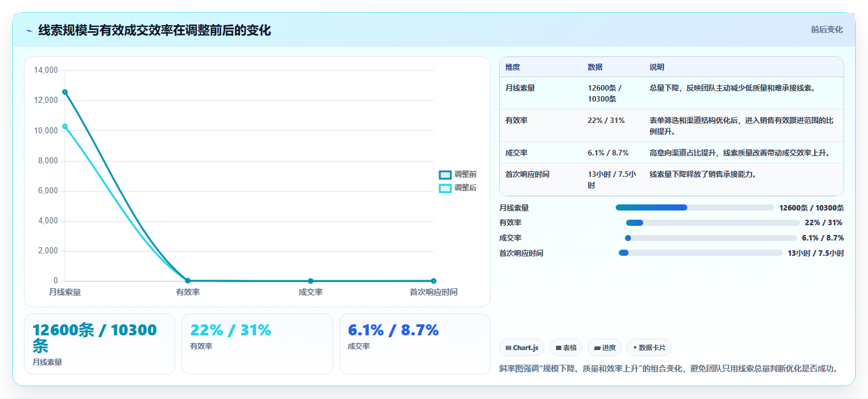Toggle the 调整前 legend series
The height and width of the screenshot is (399, 868).
point(458,174)
